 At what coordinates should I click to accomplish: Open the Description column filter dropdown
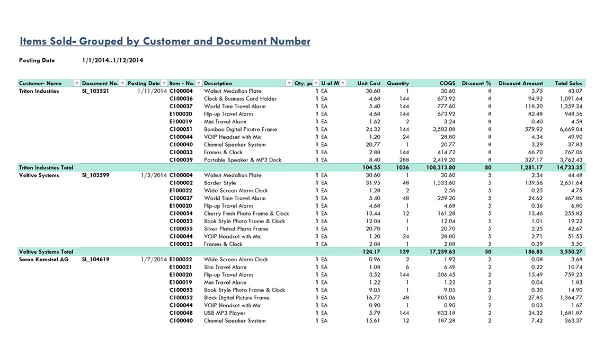click(289, 83)
